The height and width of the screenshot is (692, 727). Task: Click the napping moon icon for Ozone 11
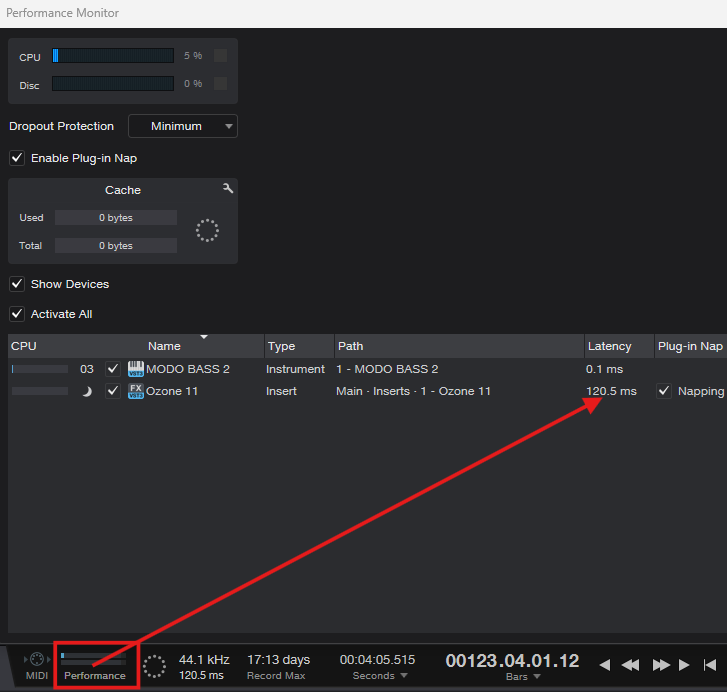pyautogui.click(x=87, y=392)
